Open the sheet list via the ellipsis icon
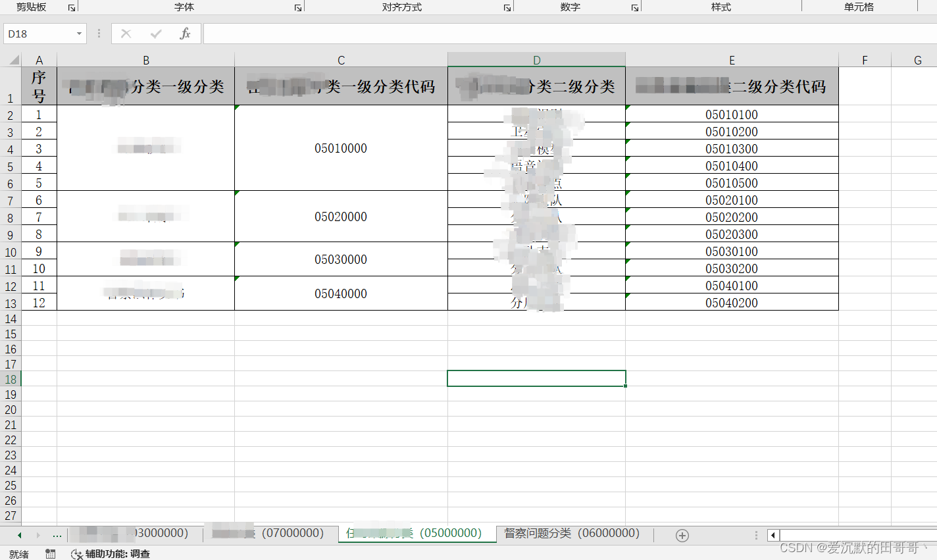Viewport: 937px width, 560px height. (x=57, y=535)
